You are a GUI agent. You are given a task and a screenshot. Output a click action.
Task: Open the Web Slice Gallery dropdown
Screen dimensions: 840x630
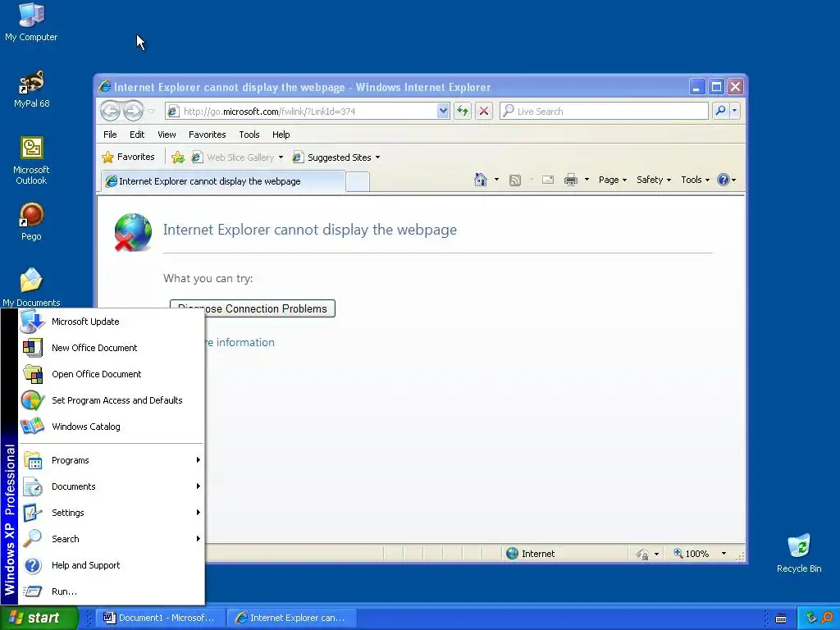(x=281, y=157)
